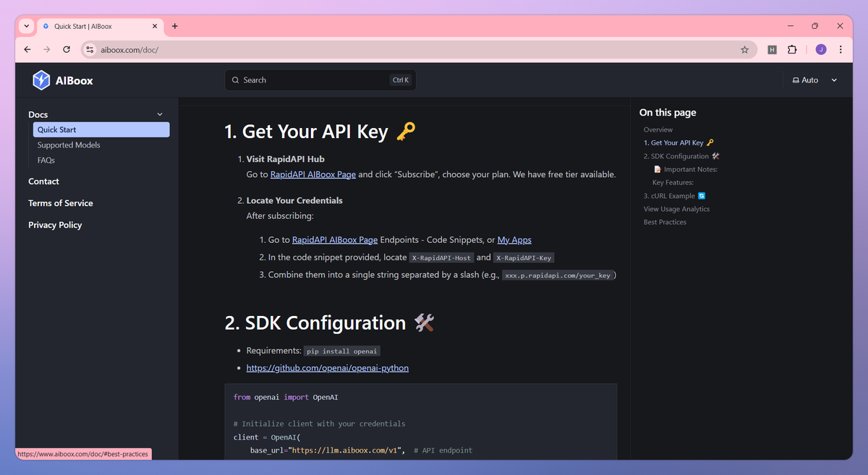Select Quick Start in sidebar
The width and height of the screenshot is (868, 475).
101,129
